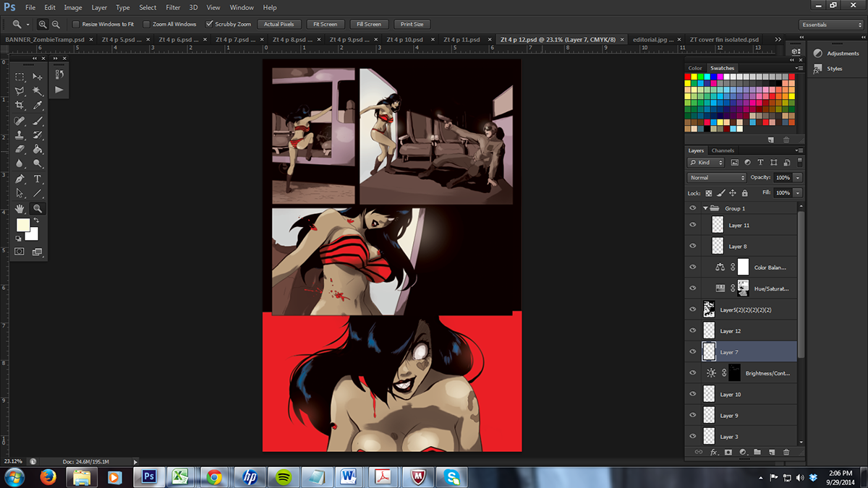Screen dimensions: 868x488
Task: Open the Essentials workspace dropdown
Action: [x=831, y=25]
